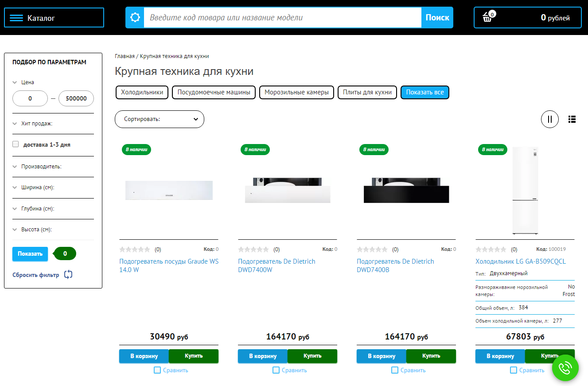This screenshot has width=588, height=386.
Task: Click the cart total 0 рублей
Action: point(555,18)
